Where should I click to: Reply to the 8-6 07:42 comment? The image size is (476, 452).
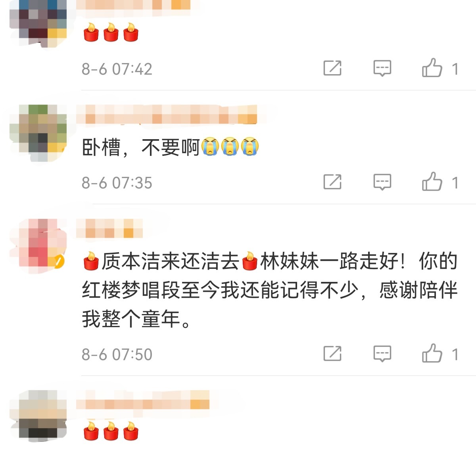pos(382,68)
